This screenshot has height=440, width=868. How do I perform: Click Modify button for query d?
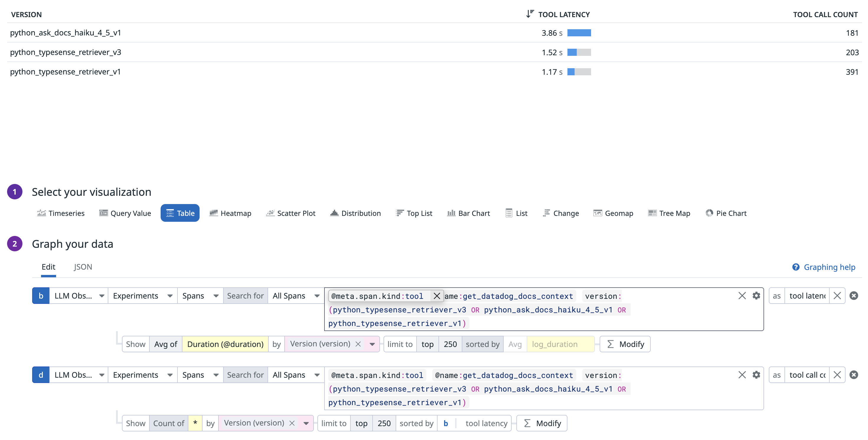[x=541, y=423]
